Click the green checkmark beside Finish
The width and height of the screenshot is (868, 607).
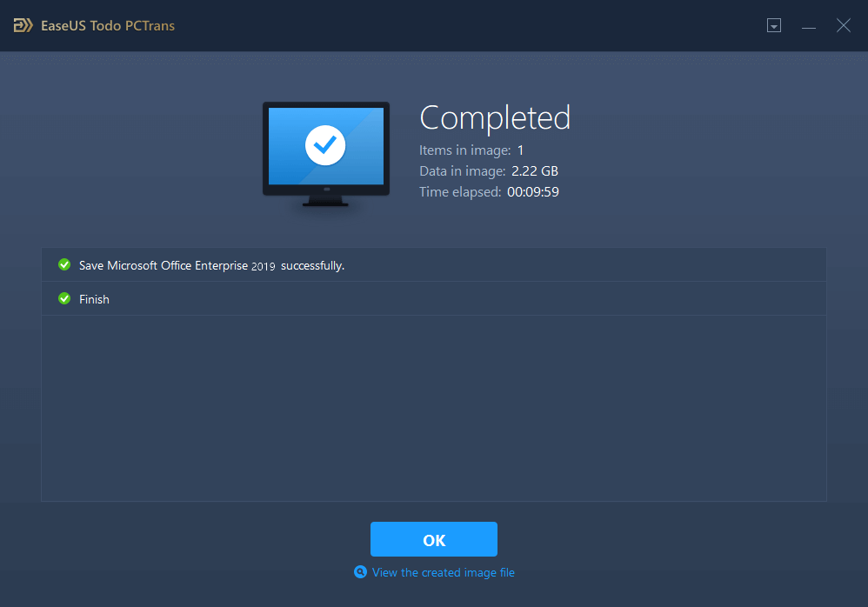(x=64, y=298)
